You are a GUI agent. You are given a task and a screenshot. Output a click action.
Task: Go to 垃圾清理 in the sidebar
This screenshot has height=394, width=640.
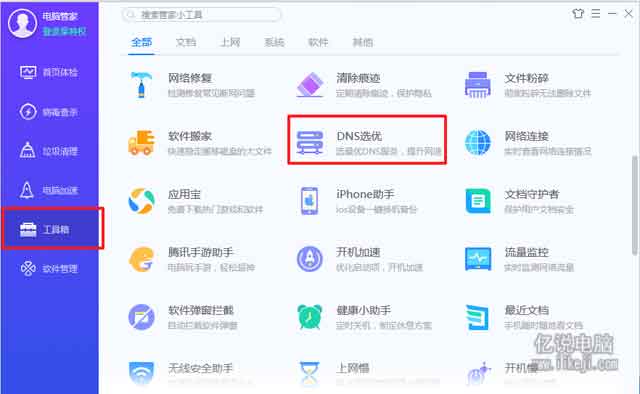click(x=49, y=151)
